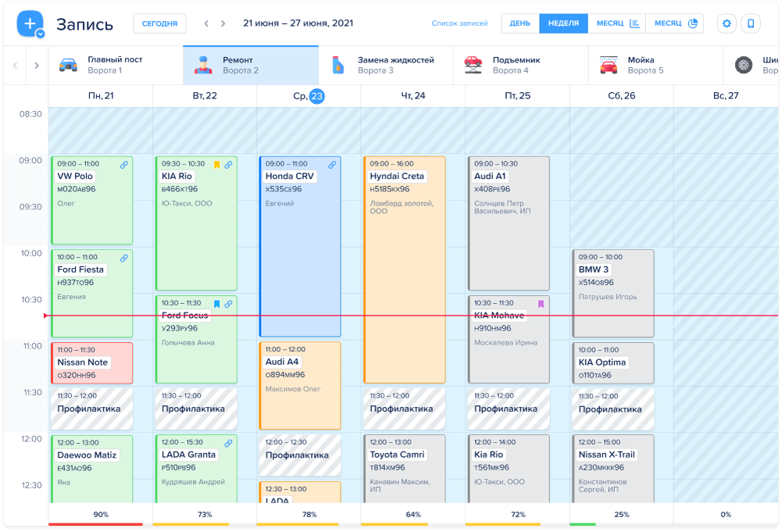Open the settings gear icon
The width and height of the screenshot is (782, 532).
[x=727, y=23]
